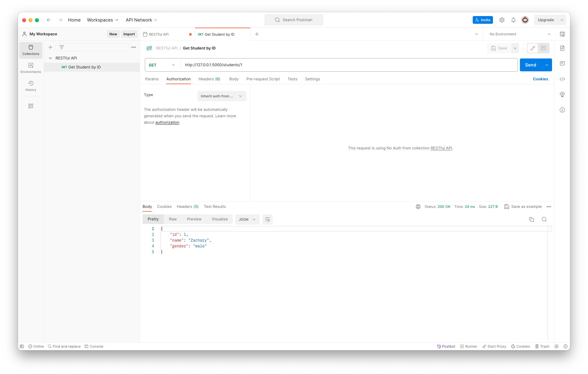Toggle sidebar from the status bar
588x374 pixels.
(x=22, y=346)
